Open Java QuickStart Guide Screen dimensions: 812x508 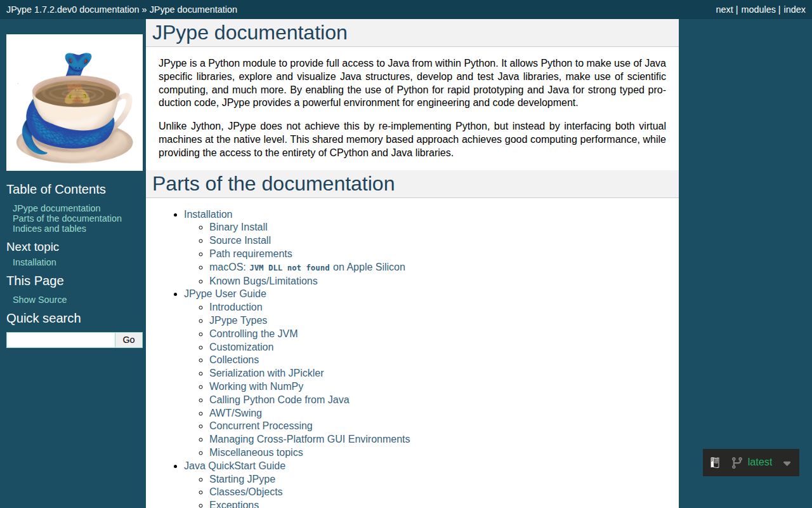(235, 466)
